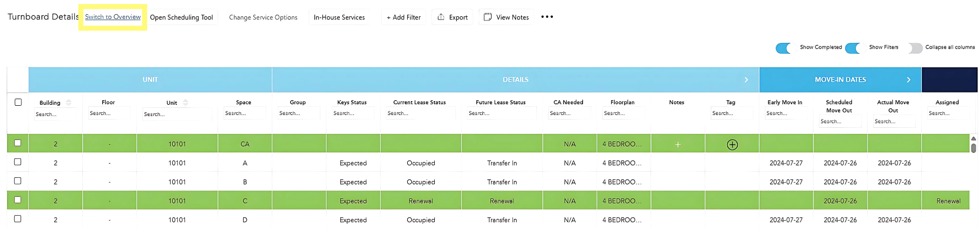Collapse the Move-In Dates group chevron

908,80
